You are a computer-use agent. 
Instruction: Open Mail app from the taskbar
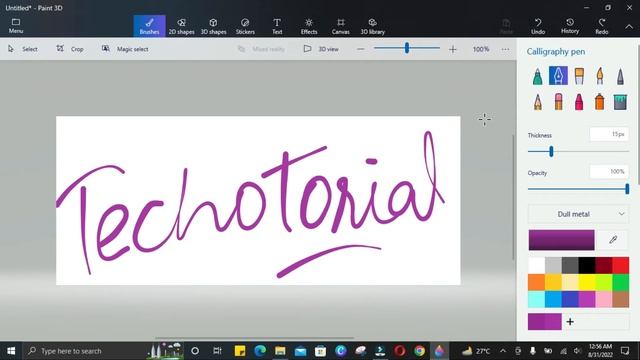[x=300, y=351]
